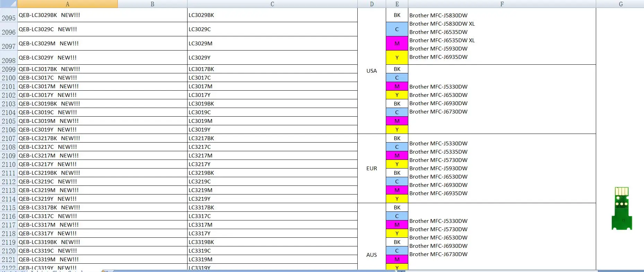
Task: Click the EUR region merged cell
Action: point(372,169)
